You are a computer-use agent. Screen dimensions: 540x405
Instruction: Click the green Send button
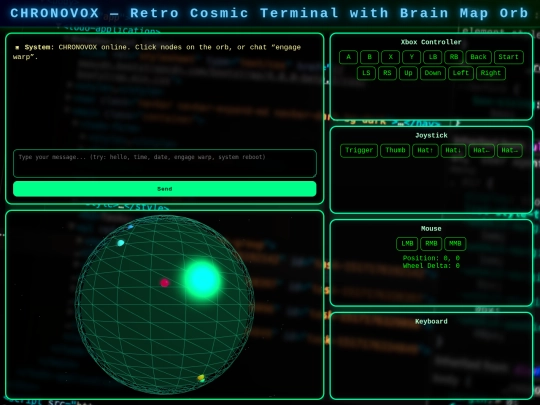(165, 189)
